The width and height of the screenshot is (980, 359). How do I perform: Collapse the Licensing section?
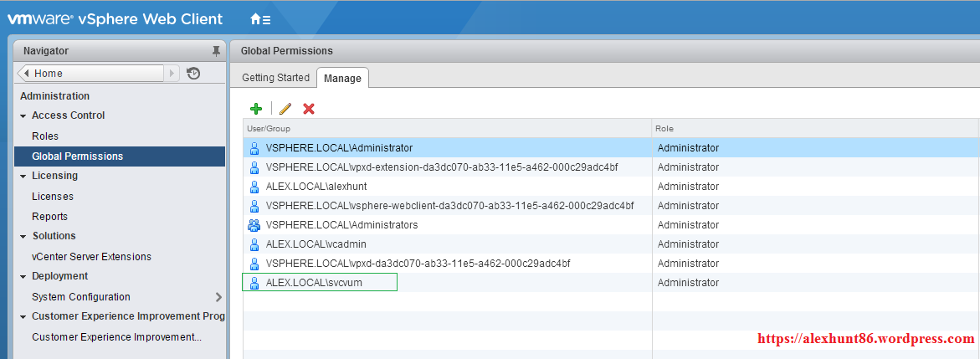point(23,177)
